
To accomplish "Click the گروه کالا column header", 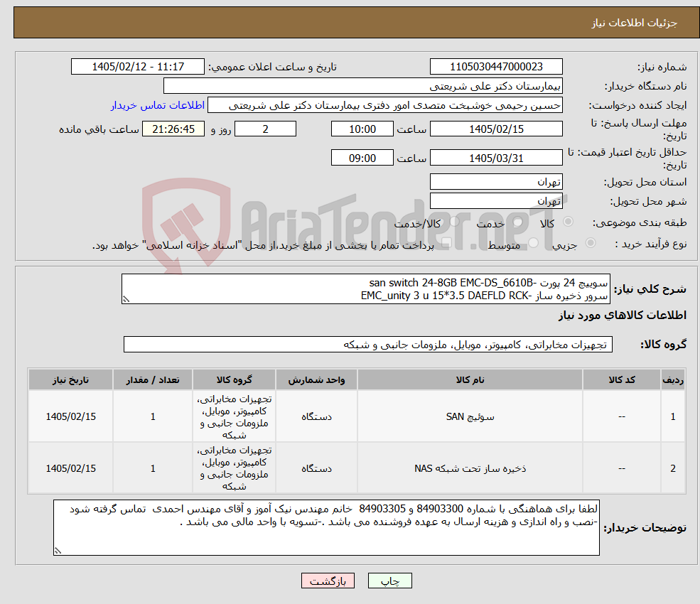I will click(x=234, y=379).
